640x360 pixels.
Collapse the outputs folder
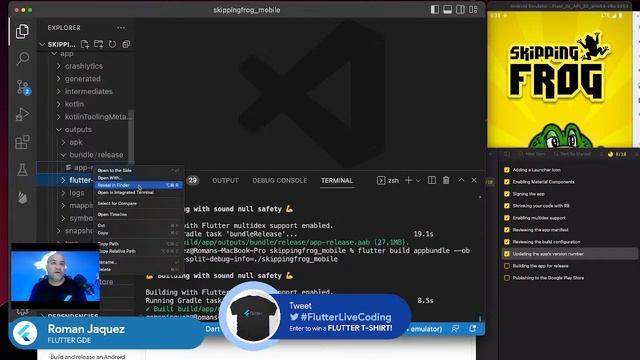pyautogui.click(x=59, y=129)
